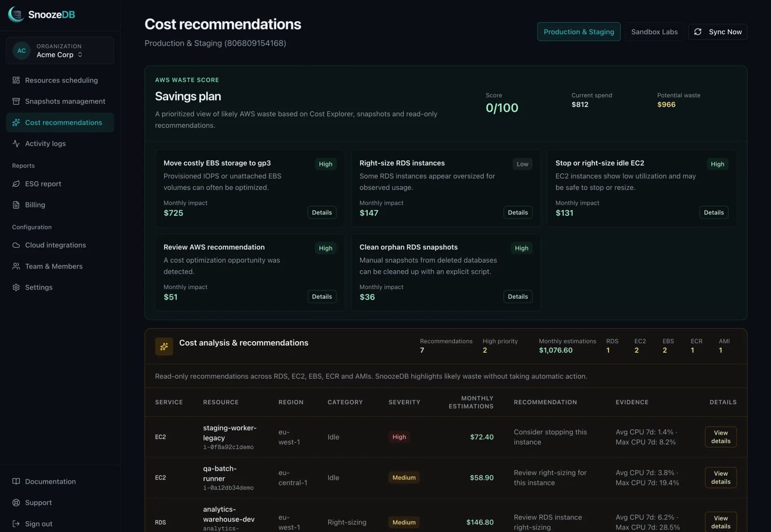Image resolution: width=771 pixels, height=532 pixels.
Task: Click the Snapshots management archive icon
Action: [16, 101]
